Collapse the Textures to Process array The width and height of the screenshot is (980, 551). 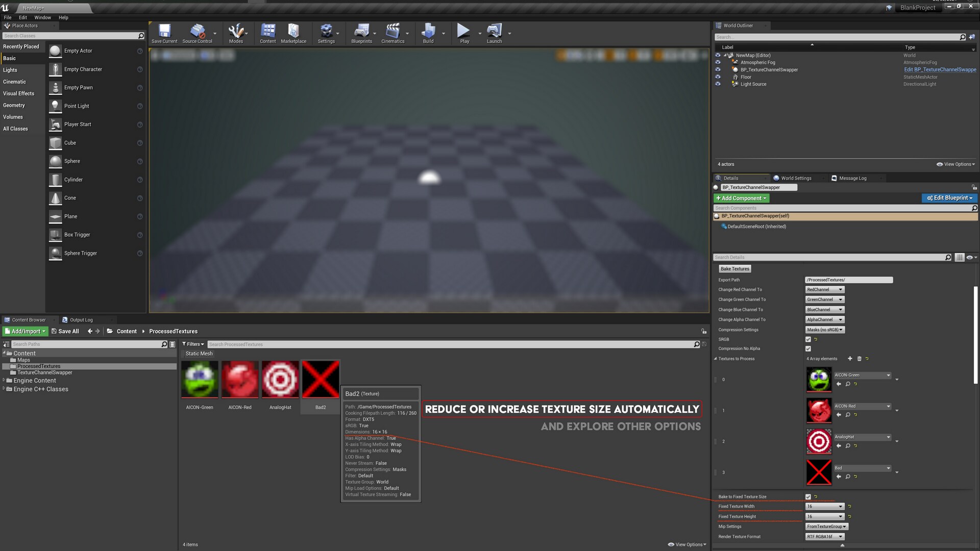[x=716, y=359]
